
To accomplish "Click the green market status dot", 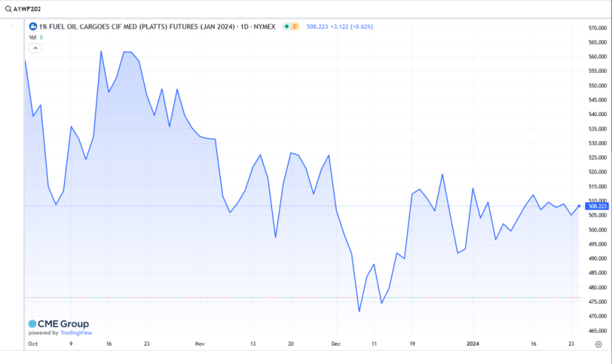I will tap(288, 26).
